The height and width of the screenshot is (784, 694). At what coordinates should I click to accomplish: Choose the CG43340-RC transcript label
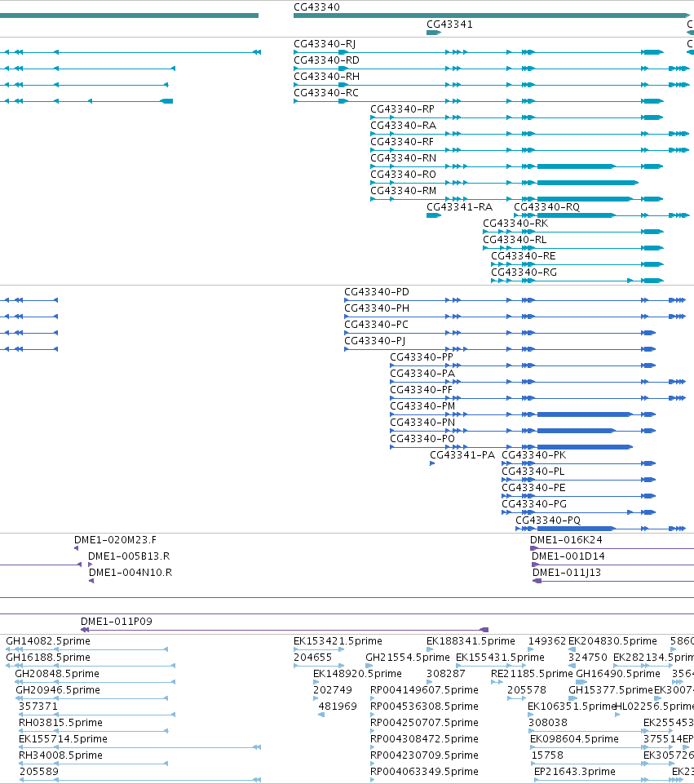pos(326,92)
